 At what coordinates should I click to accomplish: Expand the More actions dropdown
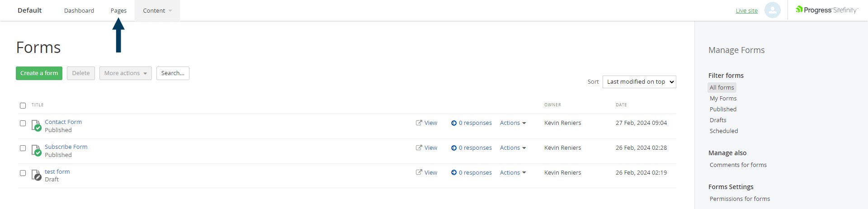pos(125,73)
